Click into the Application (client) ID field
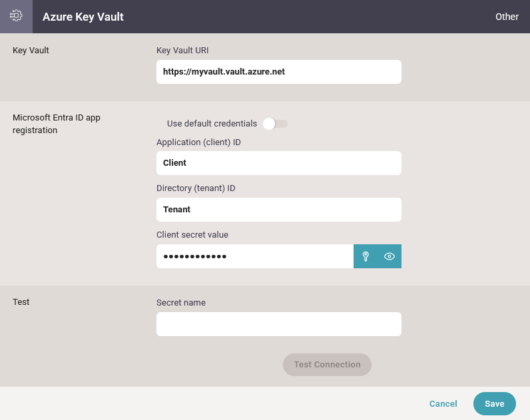 pyautogui.click(x=279, y=163)
